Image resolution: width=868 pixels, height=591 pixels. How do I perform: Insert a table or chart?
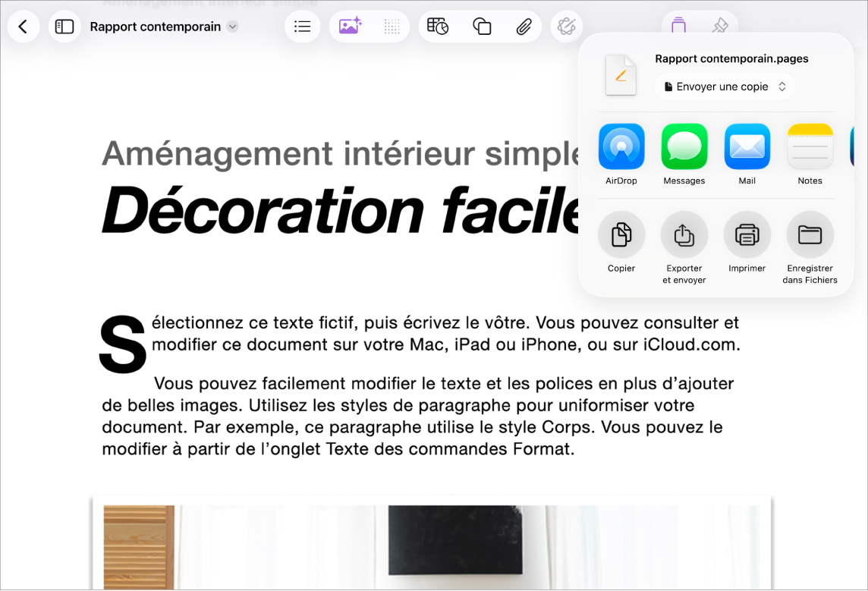point(438,26)
